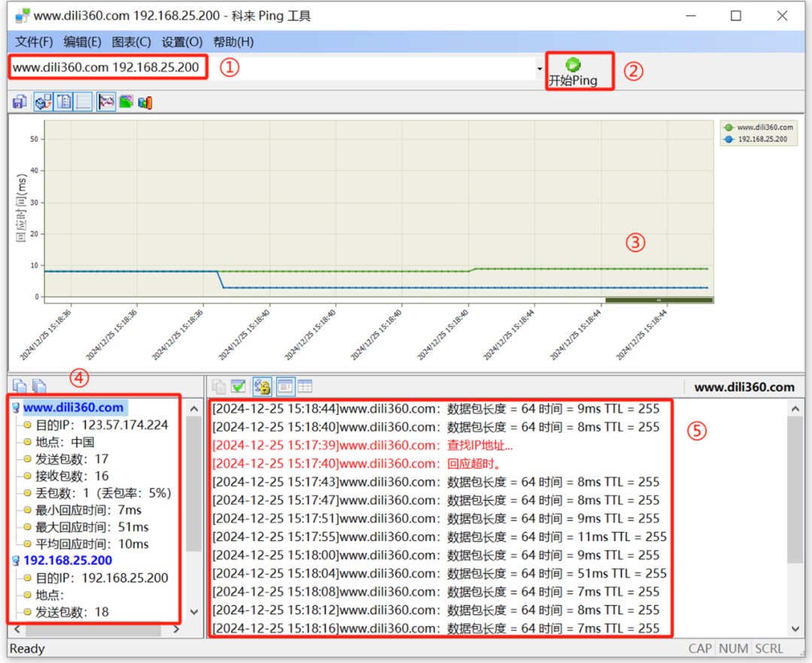Switch to the bar chart icon
The height and width of the screenshot is (663, 812).
145,101
